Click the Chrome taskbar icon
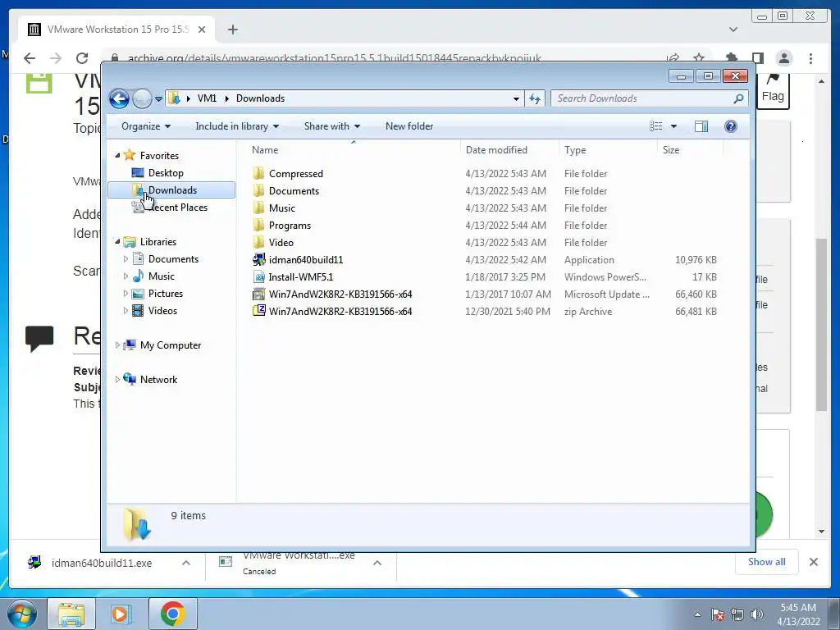 [172, 614]
